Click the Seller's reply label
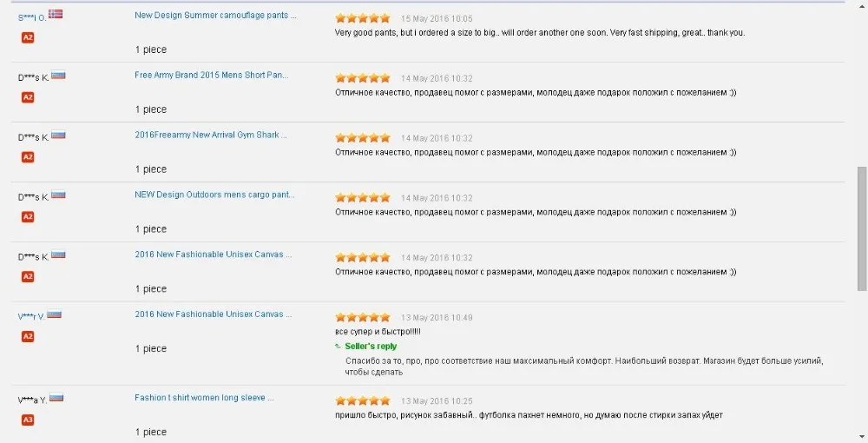This screenshot has width=868, height=443. 371,347
